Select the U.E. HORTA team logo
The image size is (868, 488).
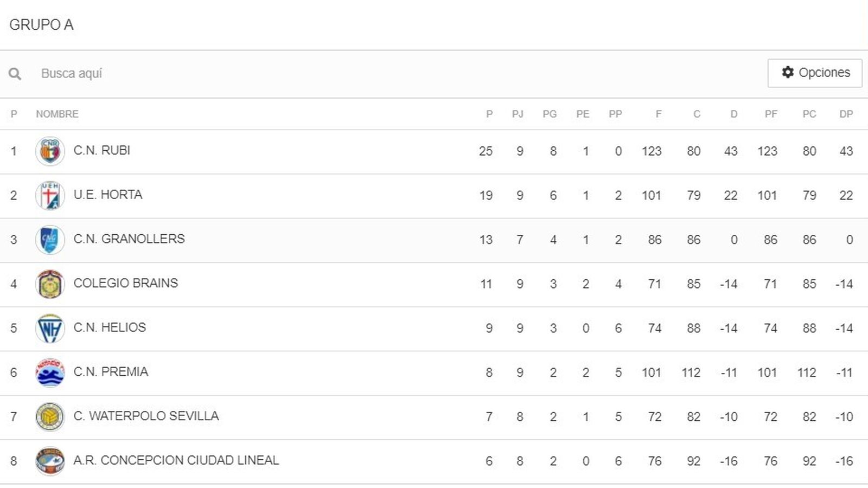(49, 195)
